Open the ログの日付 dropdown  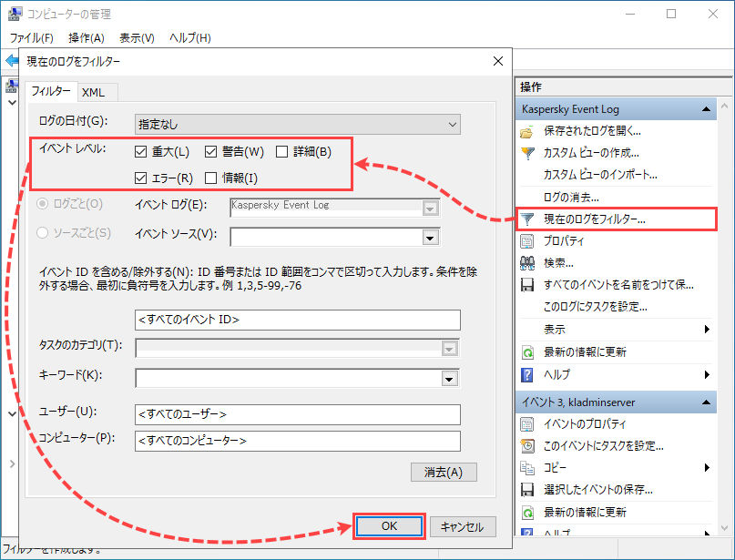[x=298, y=125]
